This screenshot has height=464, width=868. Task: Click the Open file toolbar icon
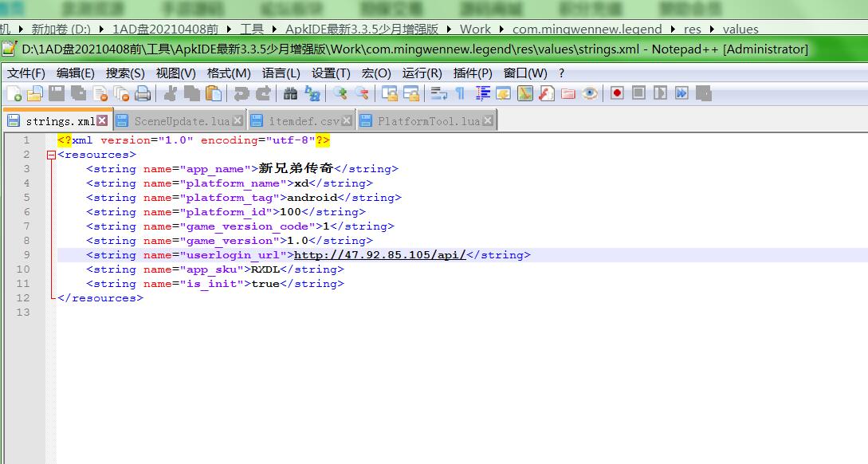point(34,94)
